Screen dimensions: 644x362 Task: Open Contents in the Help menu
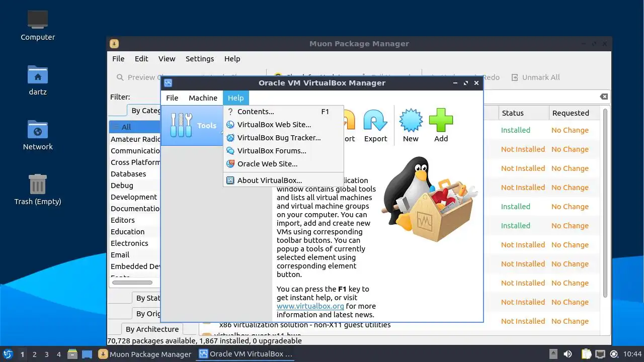[283, 112]
